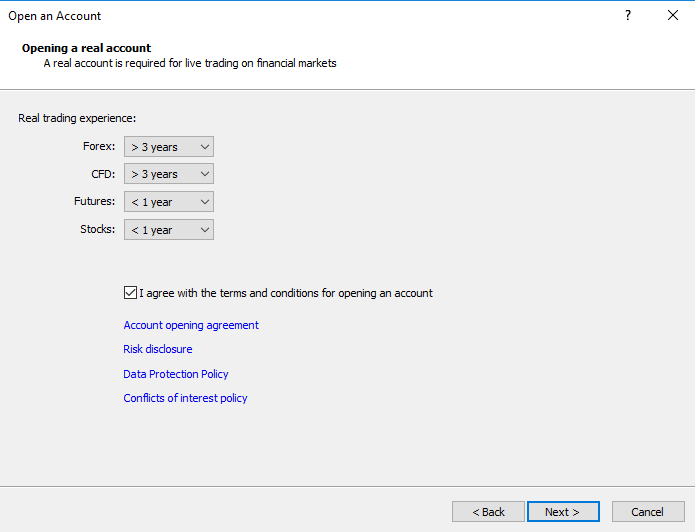Click the 'I agree with the terms' label text
This screenshot has width=695, height=532.
[286, 293]
